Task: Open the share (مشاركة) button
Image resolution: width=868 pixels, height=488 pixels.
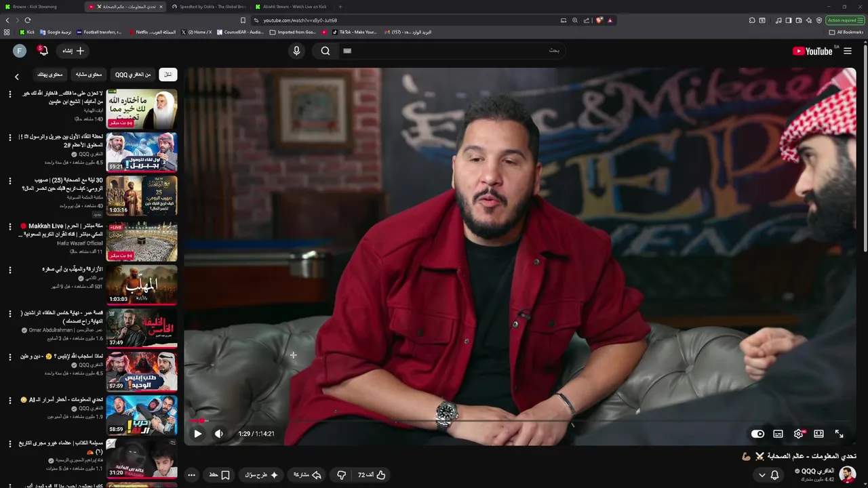Action: [307, 475]
